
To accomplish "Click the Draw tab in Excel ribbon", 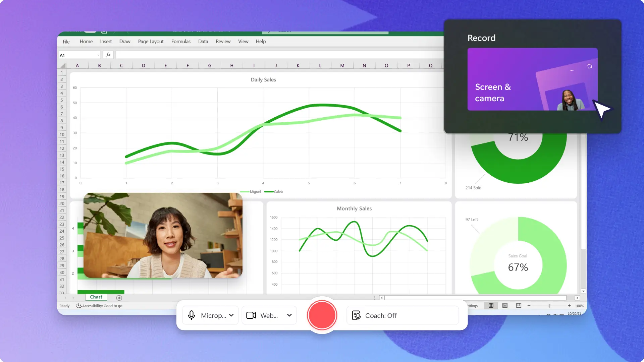I will point(124,41).
